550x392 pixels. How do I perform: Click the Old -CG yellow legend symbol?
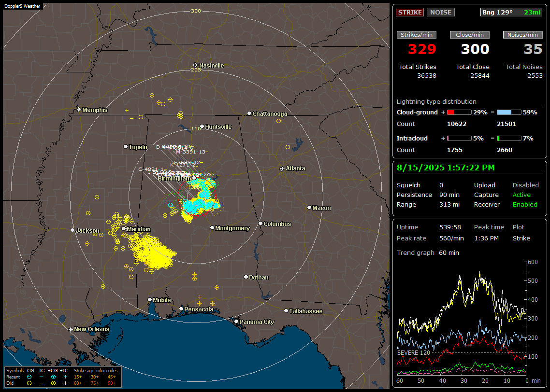point(29,383)
